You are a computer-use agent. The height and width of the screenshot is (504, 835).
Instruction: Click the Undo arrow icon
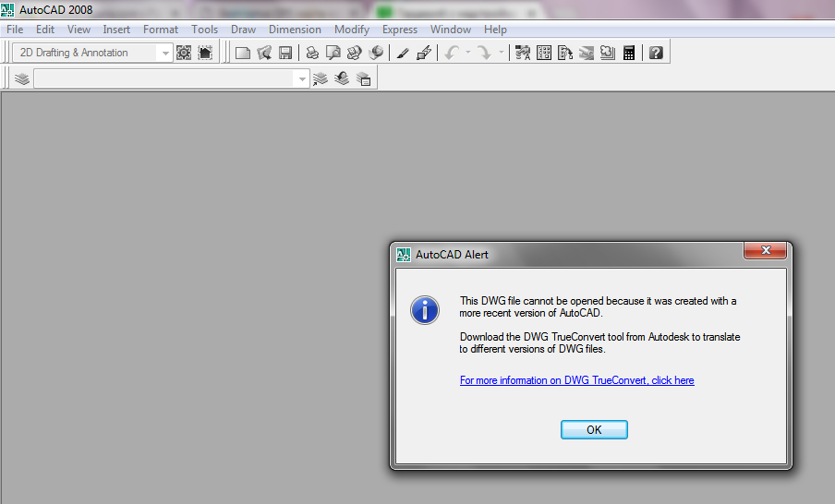[x=452, y=53]
